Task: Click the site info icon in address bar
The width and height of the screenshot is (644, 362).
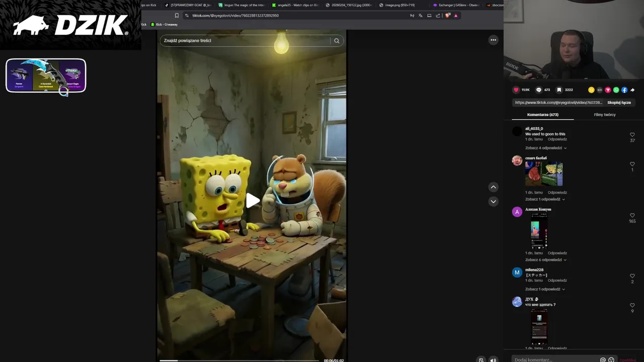Action: pos(187,16)
